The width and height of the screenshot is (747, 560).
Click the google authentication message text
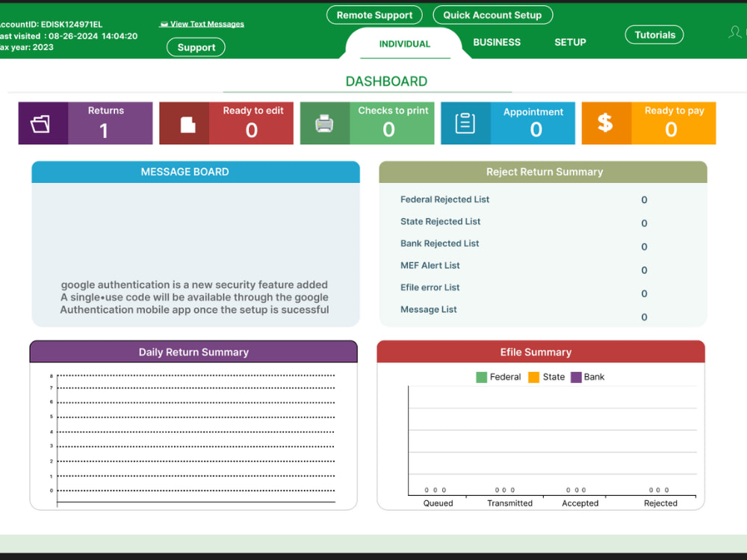tap(194, 297)
